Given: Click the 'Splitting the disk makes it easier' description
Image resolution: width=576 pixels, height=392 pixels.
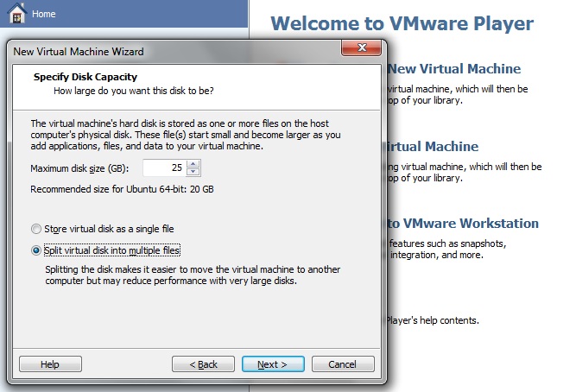Looking at the screenshot, I should [x=193, y=275].
